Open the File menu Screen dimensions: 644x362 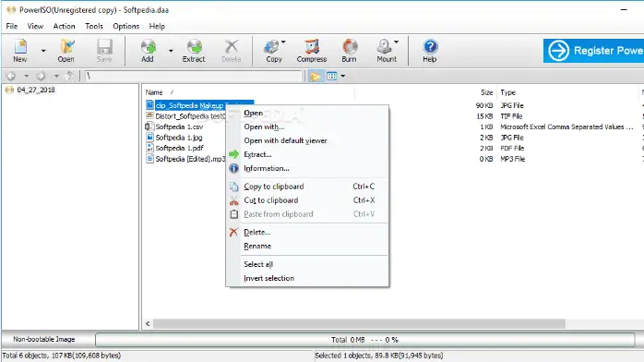pyautogui.click(x=11, y=26)
